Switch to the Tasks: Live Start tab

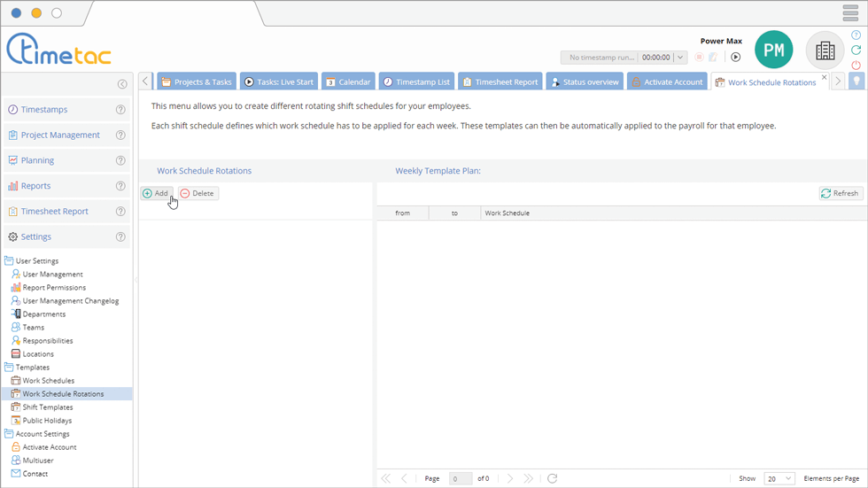click(279, 81)
